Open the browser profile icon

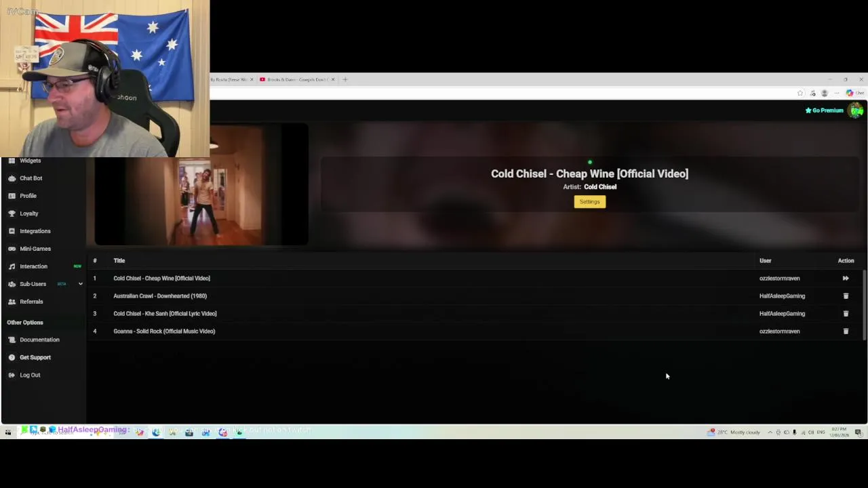click(825, 93)
